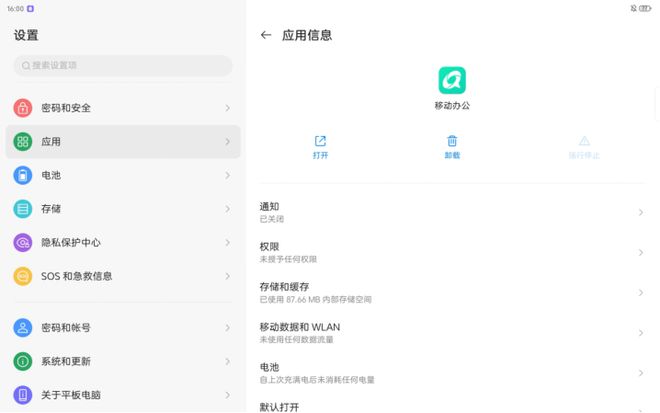Click the 密码和帐号 person icon
Image resolution: width=660 pixels, height=413 pixels.
pos(23,328)
